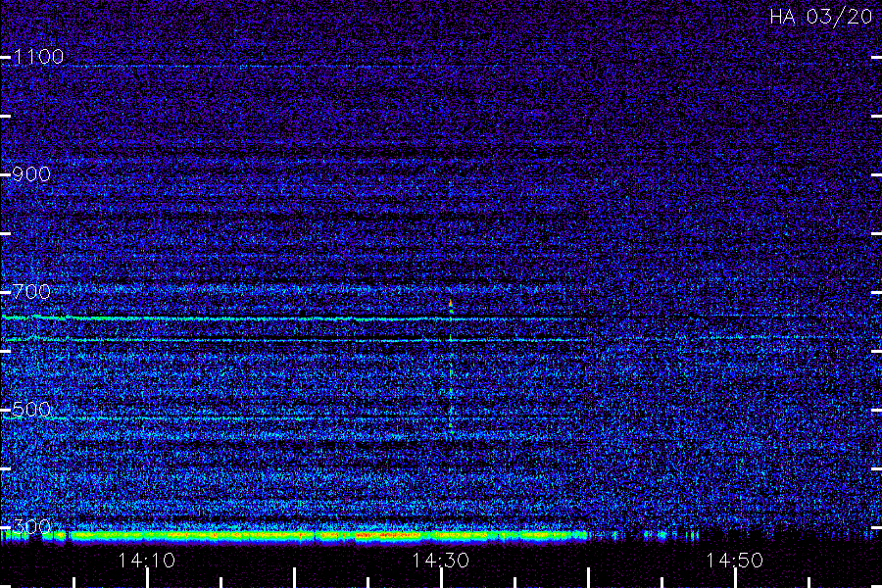Click the 700 frequency axis label
Image resolution: width=882 pixels, height=588 pixels.
tap(31, 291)
